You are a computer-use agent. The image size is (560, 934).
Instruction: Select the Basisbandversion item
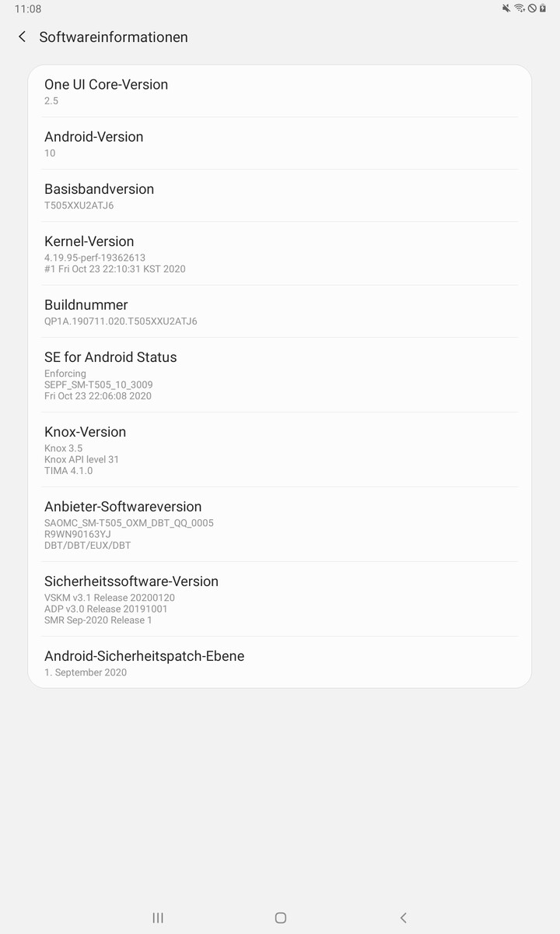pyautogui.click(x=279, y=195)
